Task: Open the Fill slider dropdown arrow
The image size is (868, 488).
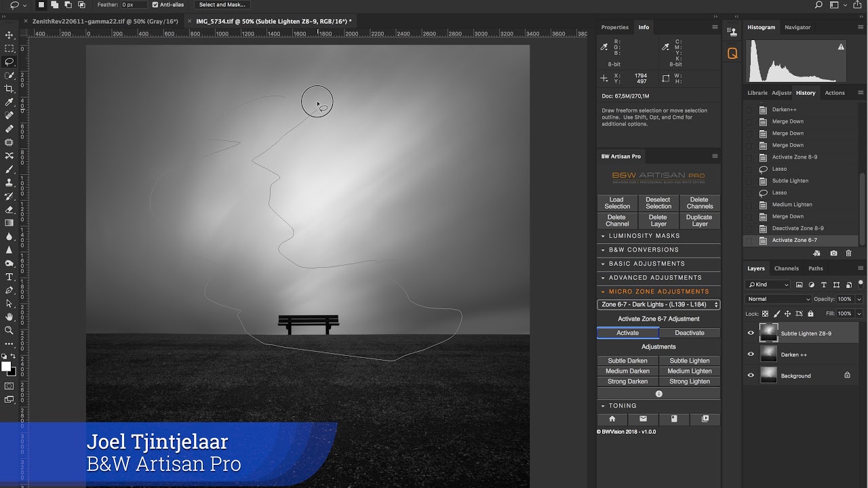Action: (859, 314)
